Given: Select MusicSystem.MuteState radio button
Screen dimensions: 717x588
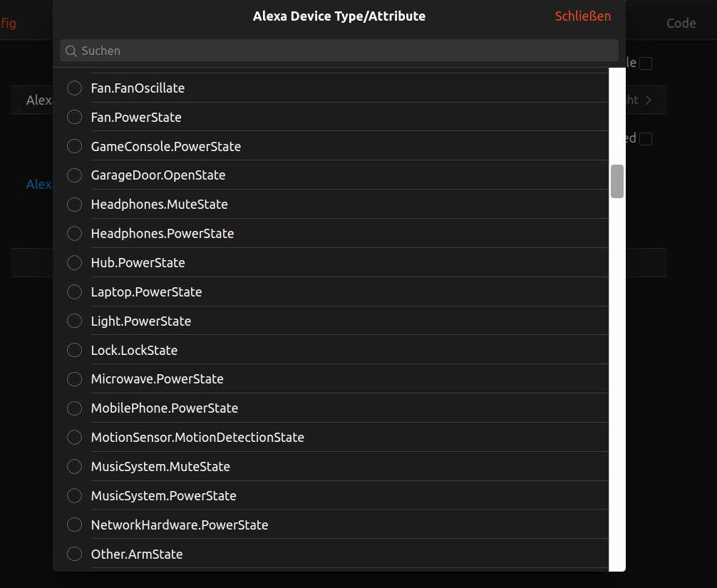Looking at the screenshot, I should tap(74, 467).
